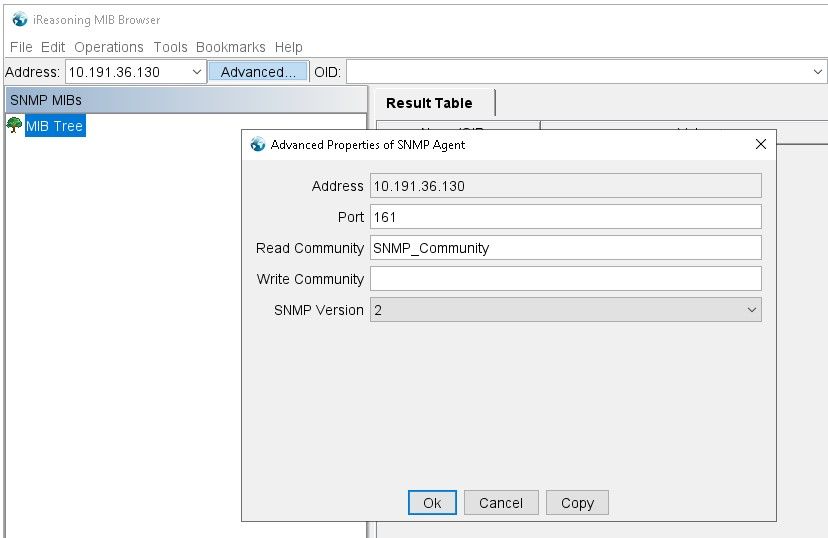This screenshot has width=828, height=538.
Task: Open the Tools menu
Action: click(170, 47)
